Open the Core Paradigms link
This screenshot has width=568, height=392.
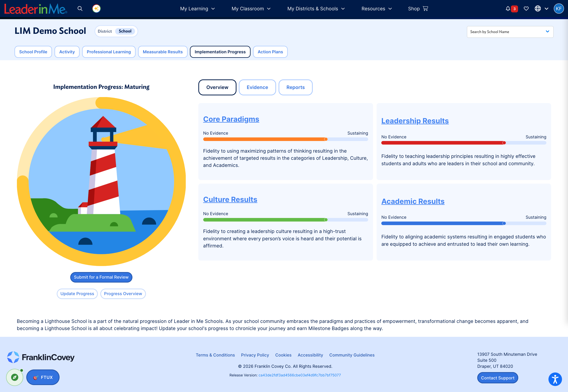pos(231,119)
